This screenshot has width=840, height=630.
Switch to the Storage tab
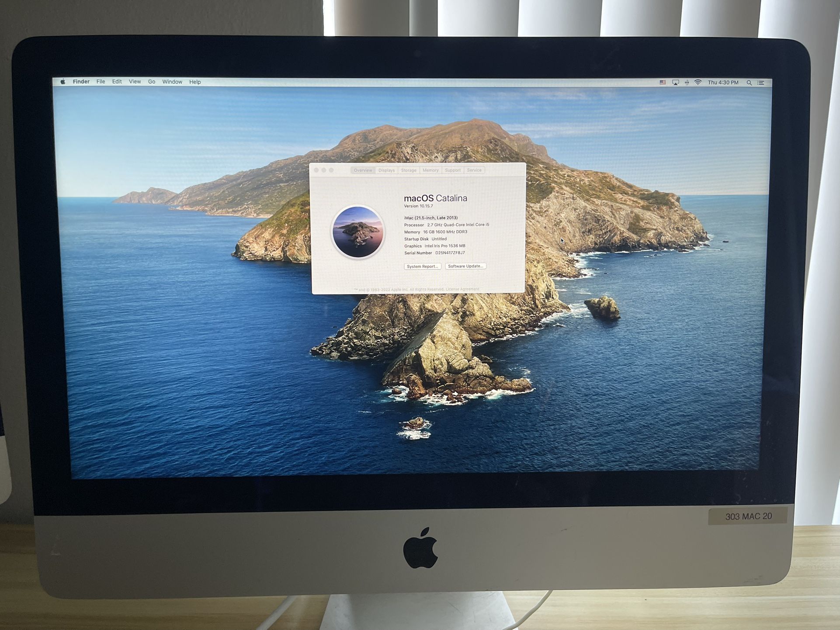(x=409, y=170)
